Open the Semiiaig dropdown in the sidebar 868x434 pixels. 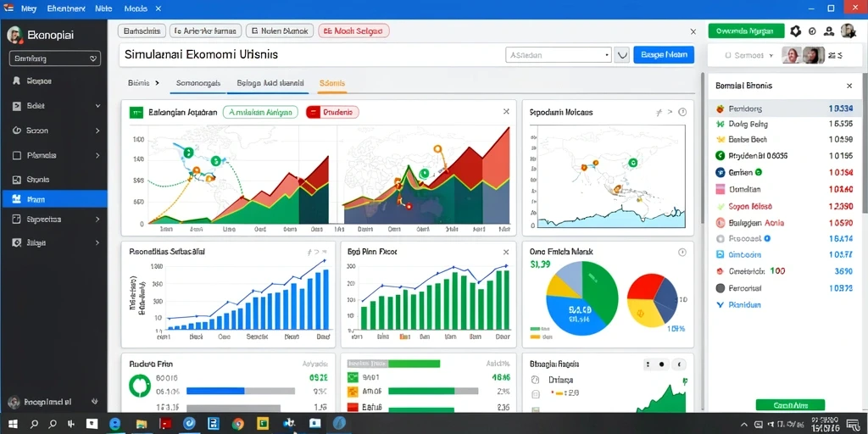55,58
